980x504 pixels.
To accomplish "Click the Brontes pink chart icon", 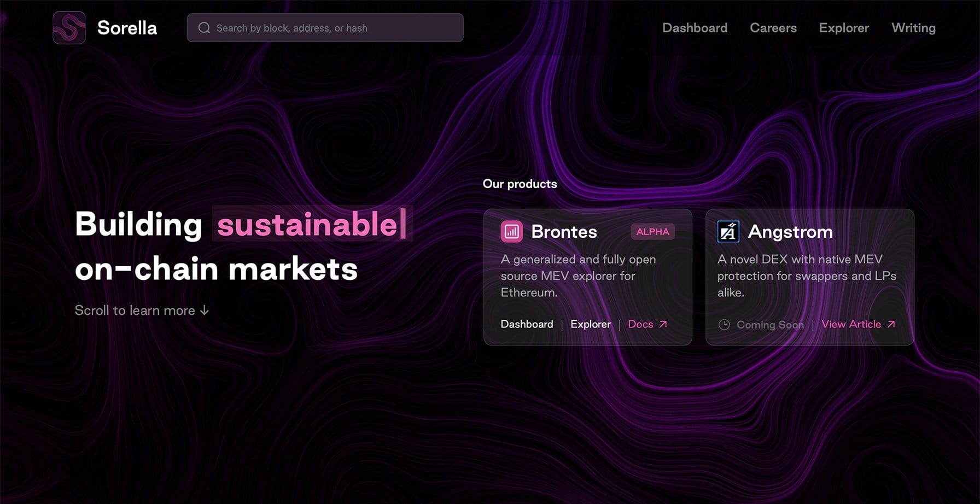I will pyautogui.click(x=512, y=232).
